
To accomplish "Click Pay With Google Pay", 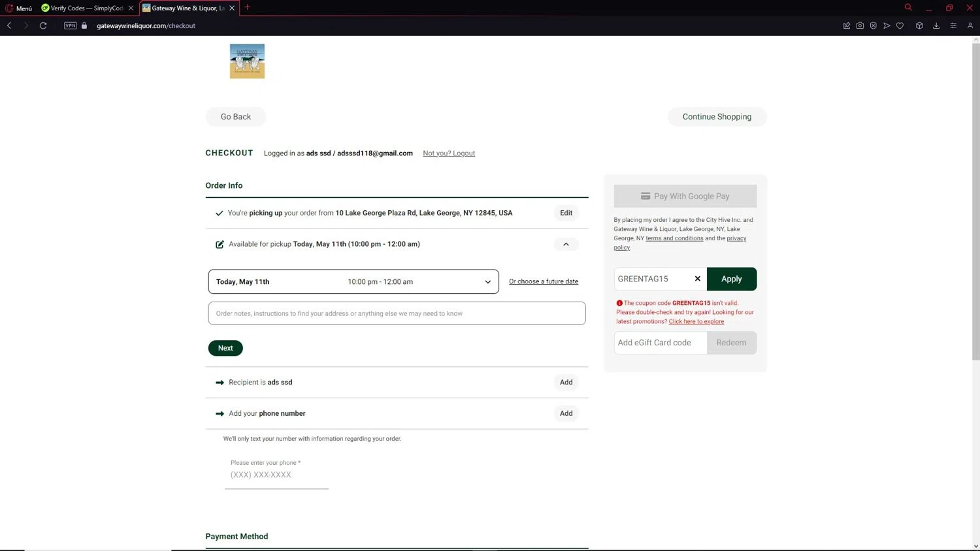I will [685, 196].
